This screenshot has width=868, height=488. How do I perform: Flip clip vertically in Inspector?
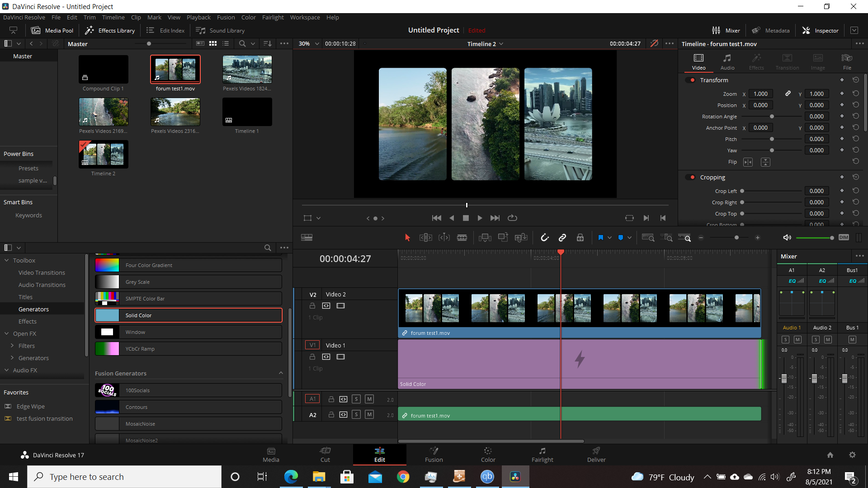765,162
